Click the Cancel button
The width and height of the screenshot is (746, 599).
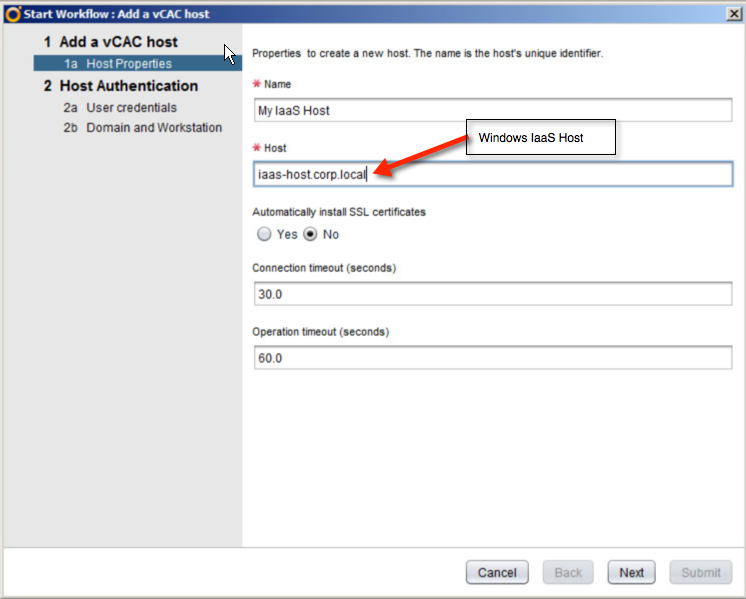[497, 572]
